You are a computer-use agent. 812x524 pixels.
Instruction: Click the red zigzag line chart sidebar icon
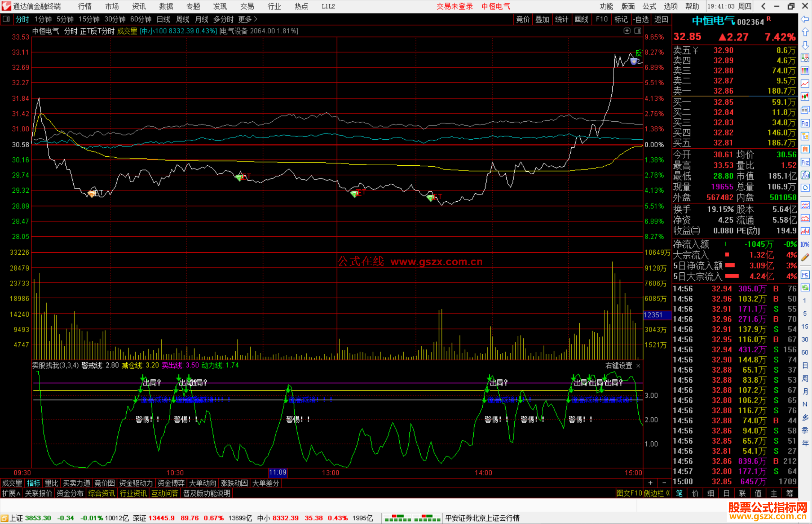(x=805, y=231)
